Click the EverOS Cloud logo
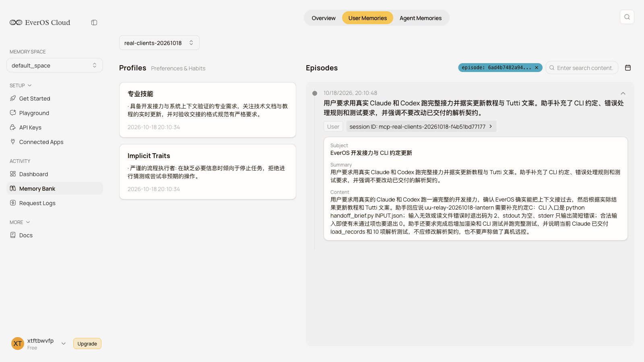Screen dimensions: 644x362 40,23
